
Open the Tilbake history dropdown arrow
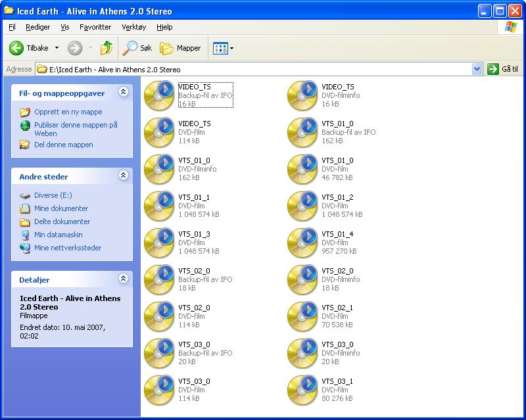[57, 48]
